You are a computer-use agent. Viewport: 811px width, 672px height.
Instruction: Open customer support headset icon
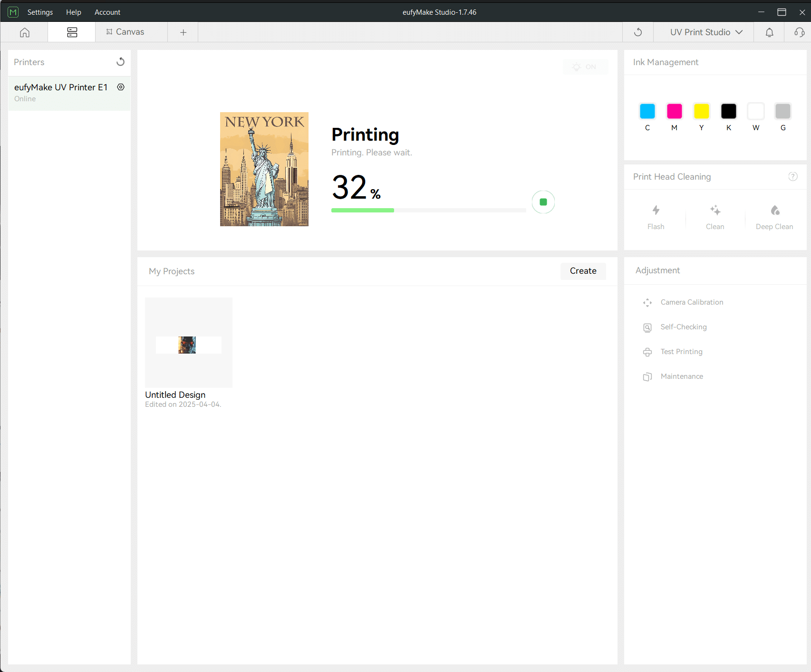click(800, 32)
